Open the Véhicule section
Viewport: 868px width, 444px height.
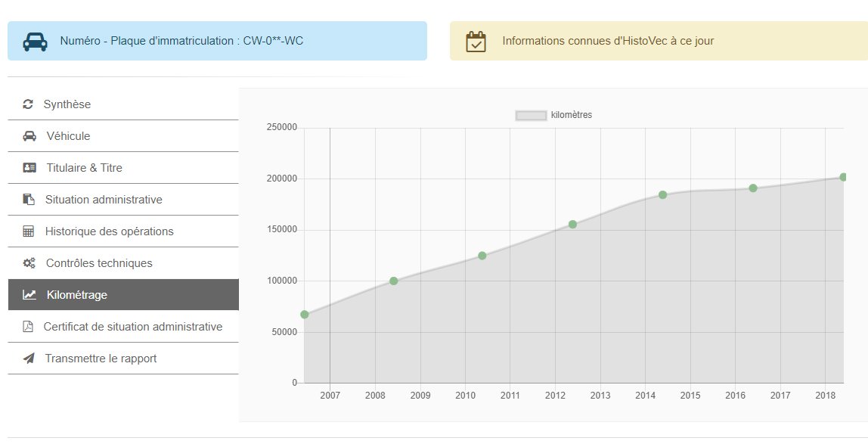pyautogui.click(x=123, y=136)
